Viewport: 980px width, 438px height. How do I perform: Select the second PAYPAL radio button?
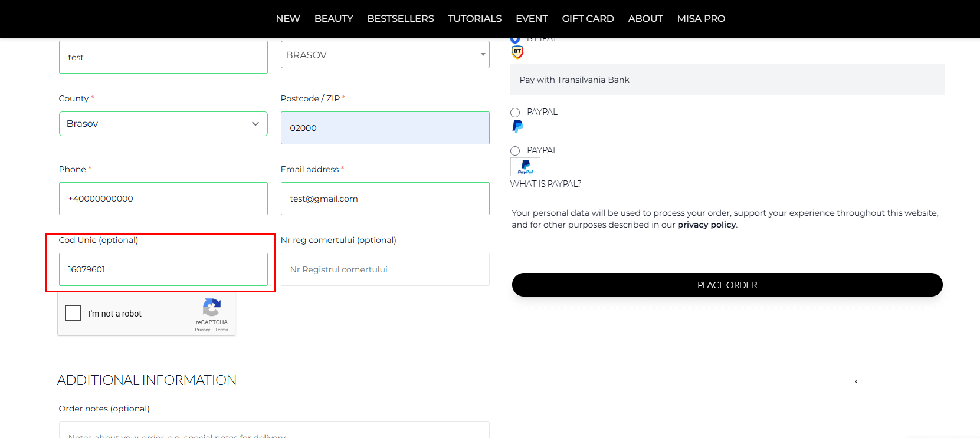pos(515,151)
